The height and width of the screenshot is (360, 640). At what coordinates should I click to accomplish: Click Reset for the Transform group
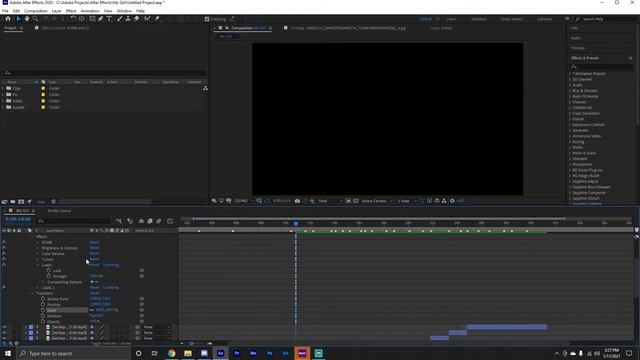[94, 293]
